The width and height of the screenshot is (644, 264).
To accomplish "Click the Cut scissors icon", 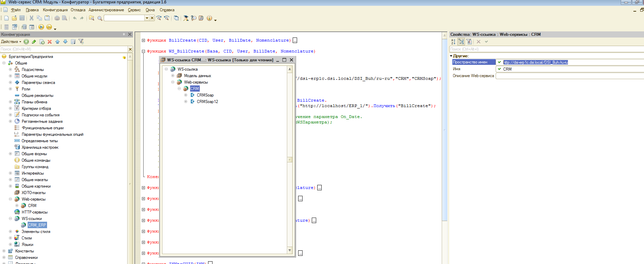I will (32, 18).
